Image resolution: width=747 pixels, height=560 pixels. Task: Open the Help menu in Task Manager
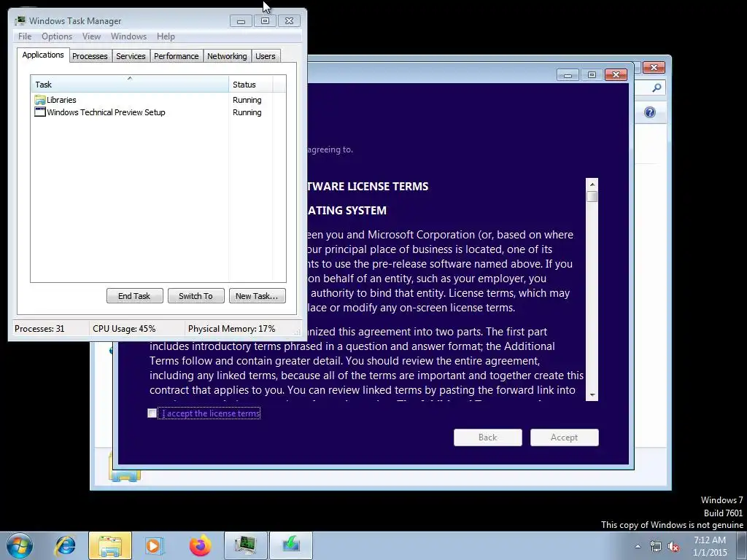click(166, 36)
